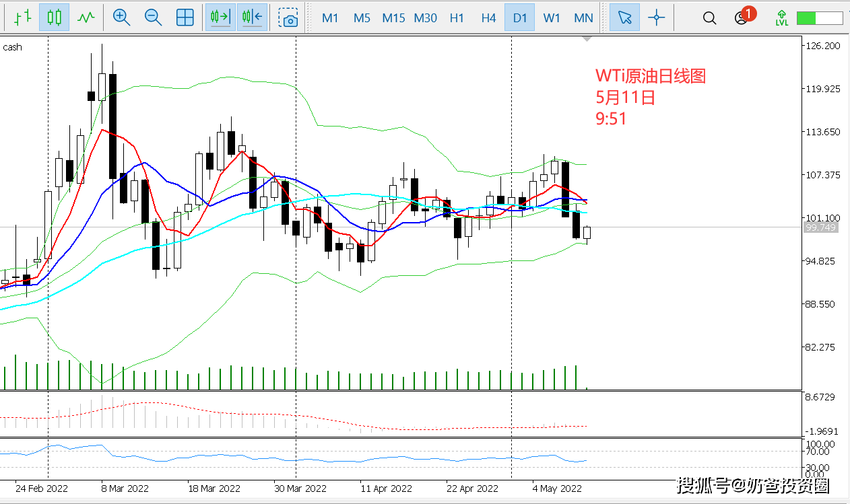Select the M15 timeframe

coord(393,17)
